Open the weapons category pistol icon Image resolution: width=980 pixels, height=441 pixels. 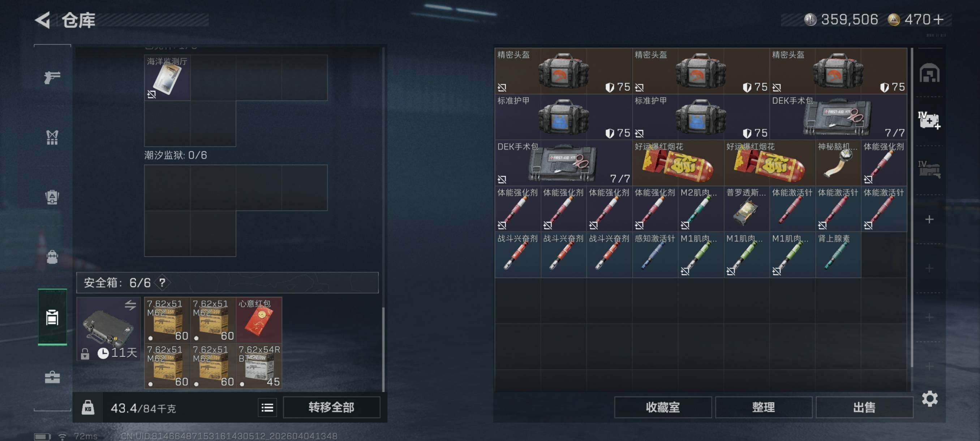point(52,77)
